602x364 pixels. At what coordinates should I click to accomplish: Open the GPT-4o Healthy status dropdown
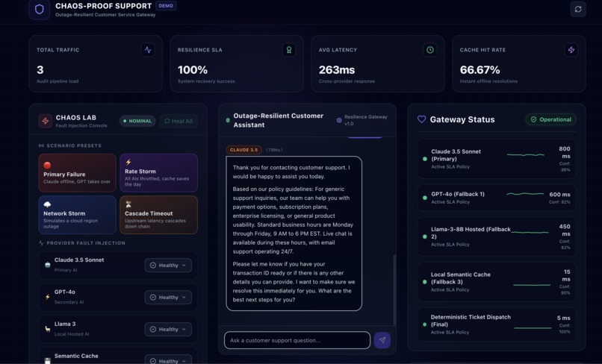click(168, 298)
